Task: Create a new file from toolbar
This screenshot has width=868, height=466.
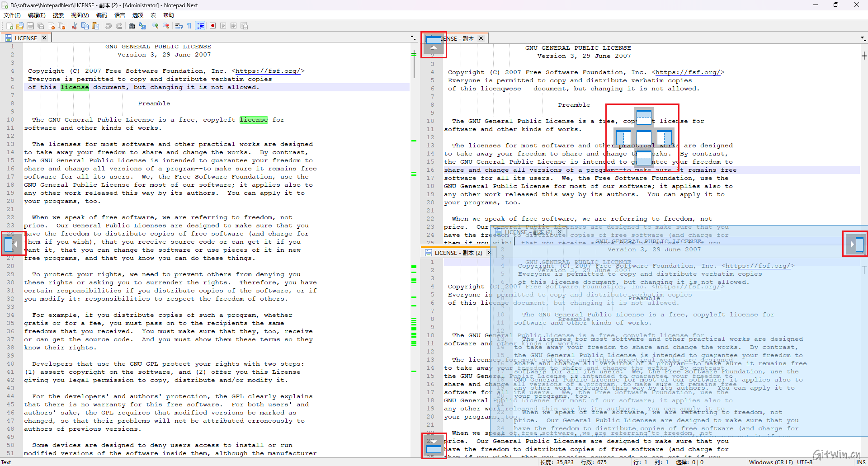Action: (10, 26)
